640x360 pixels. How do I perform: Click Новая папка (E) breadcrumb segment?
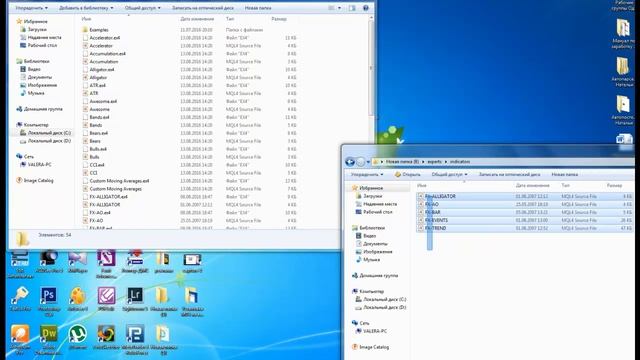[402, 162]
